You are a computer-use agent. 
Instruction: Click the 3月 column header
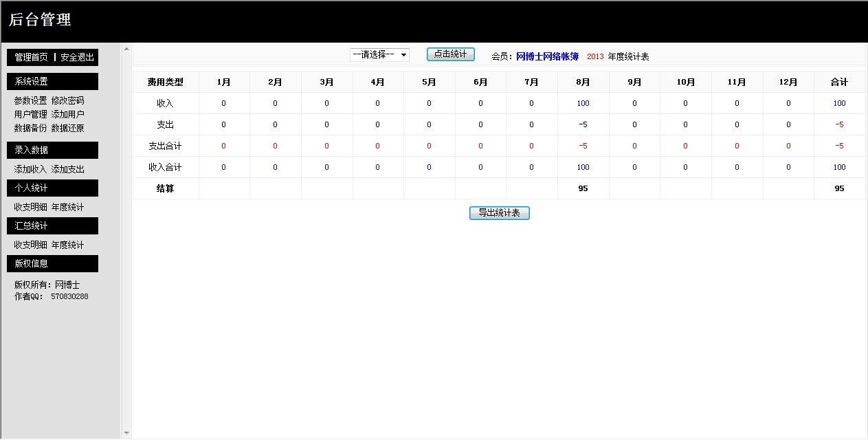[x=326, y=82]
